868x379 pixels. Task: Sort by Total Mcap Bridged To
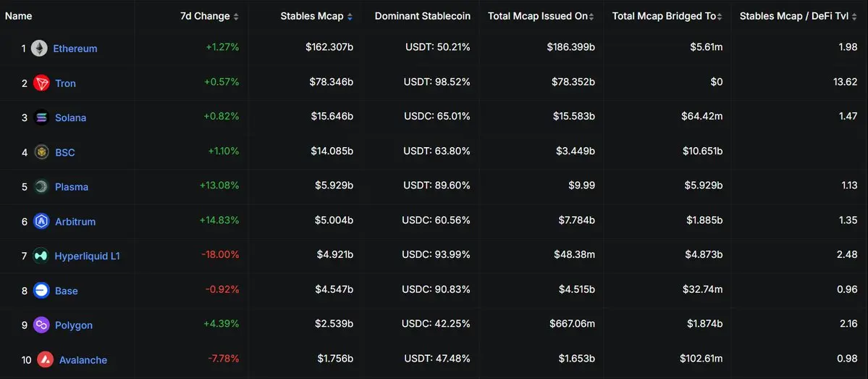[664, 16]
